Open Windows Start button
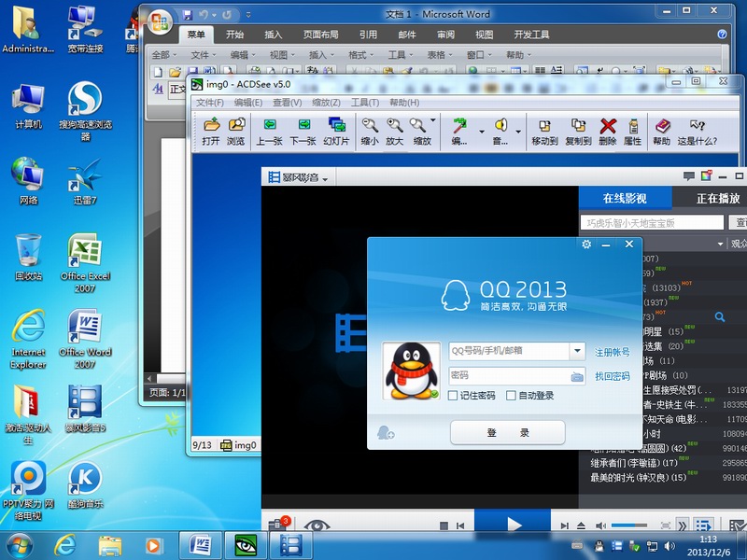 tap(20, 546)
